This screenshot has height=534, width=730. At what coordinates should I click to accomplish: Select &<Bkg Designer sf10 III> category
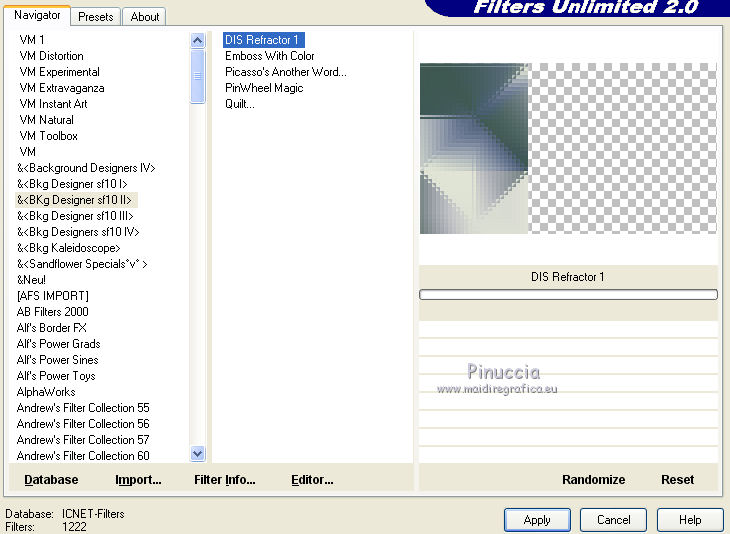[75, 216]
